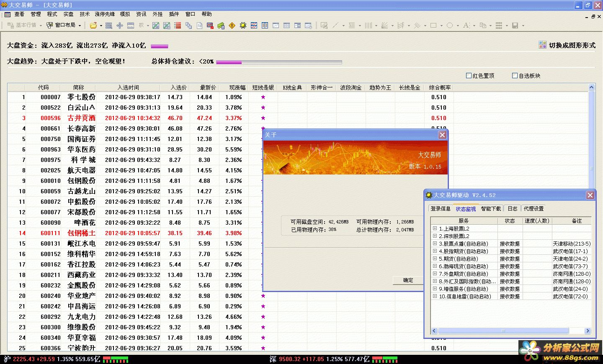Image resolution: width=603 pixels, height=364 pixels.
Task: Click the F10 document toolbar icon
Action: click(x=199, y=26)
